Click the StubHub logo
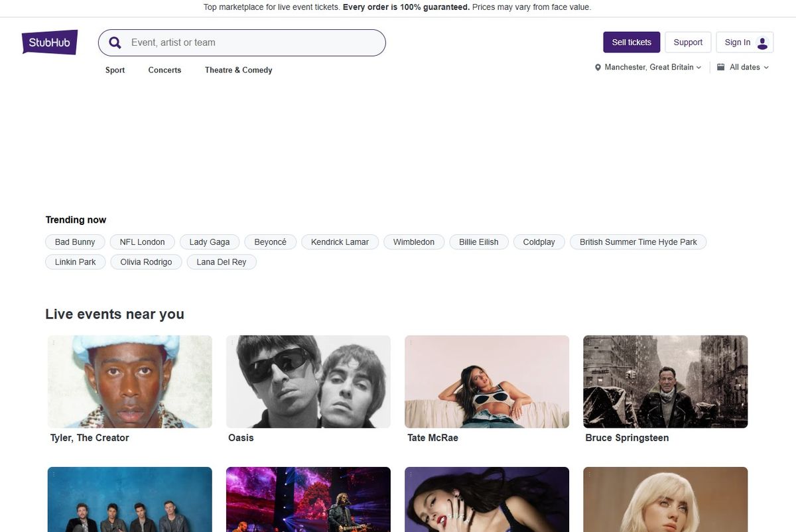796x532 pixels. (x=50, y=42)
